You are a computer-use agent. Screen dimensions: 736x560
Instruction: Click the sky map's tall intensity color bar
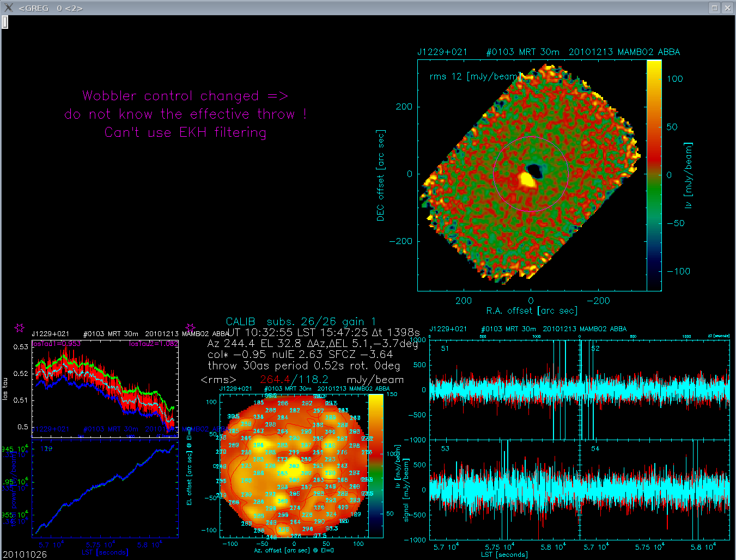coord(654,175)
